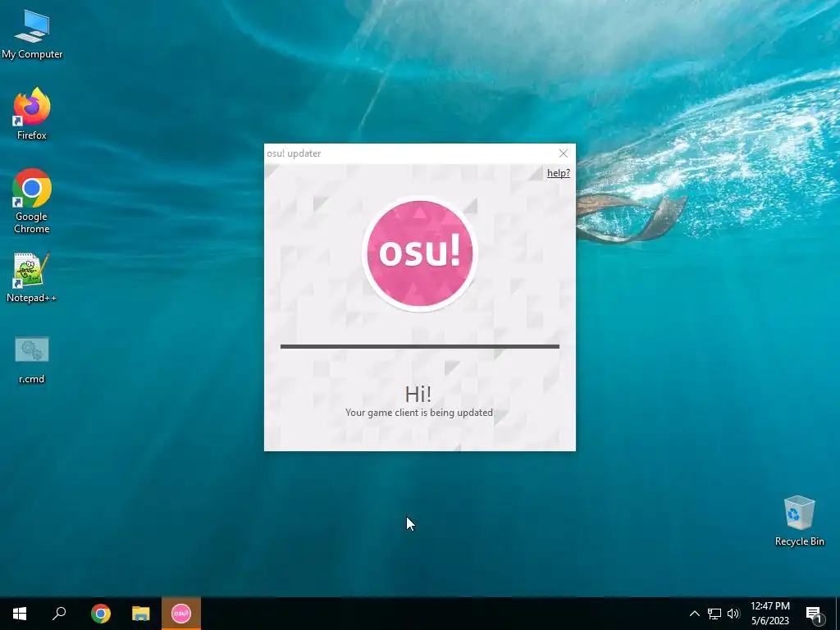Open the volume tray icon
This screenshot has width=840, height=630.
[x=733, y=614]
